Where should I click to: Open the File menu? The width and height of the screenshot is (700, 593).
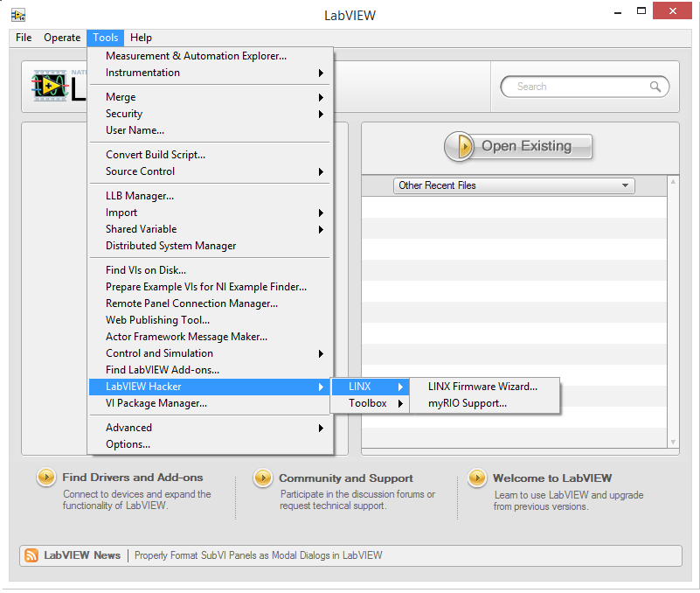point(24,38)
